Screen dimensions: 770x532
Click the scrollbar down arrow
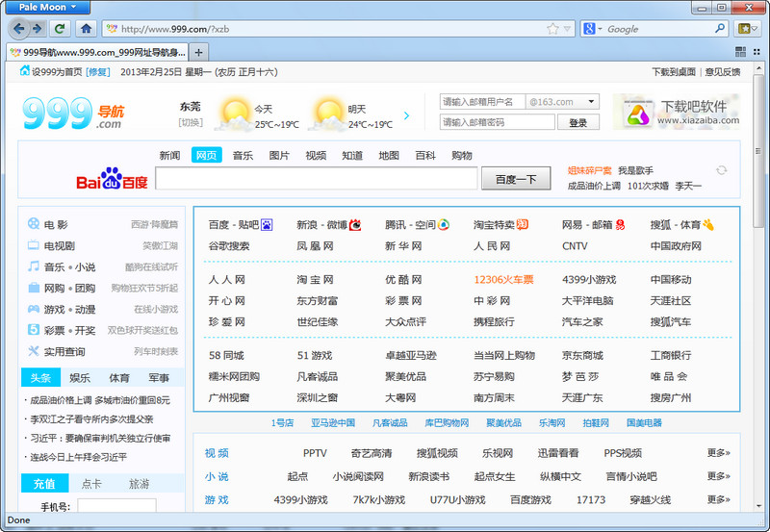[x=758, y=505]
